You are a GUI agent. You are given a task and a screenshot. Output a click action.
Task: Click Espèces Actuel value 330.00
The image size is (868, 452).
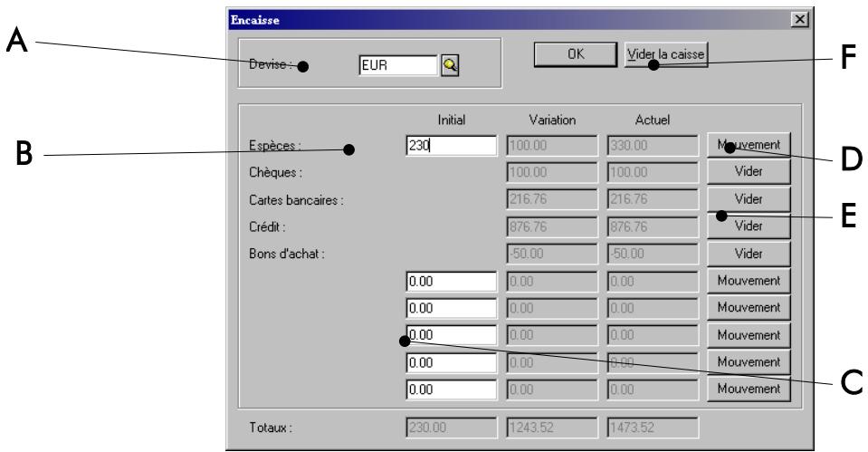[x=653, y=146]
